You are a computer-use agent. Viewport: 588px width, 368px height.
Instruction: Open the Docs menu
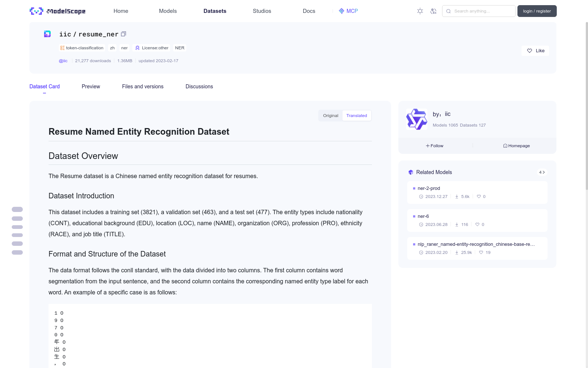pos(309,11)
